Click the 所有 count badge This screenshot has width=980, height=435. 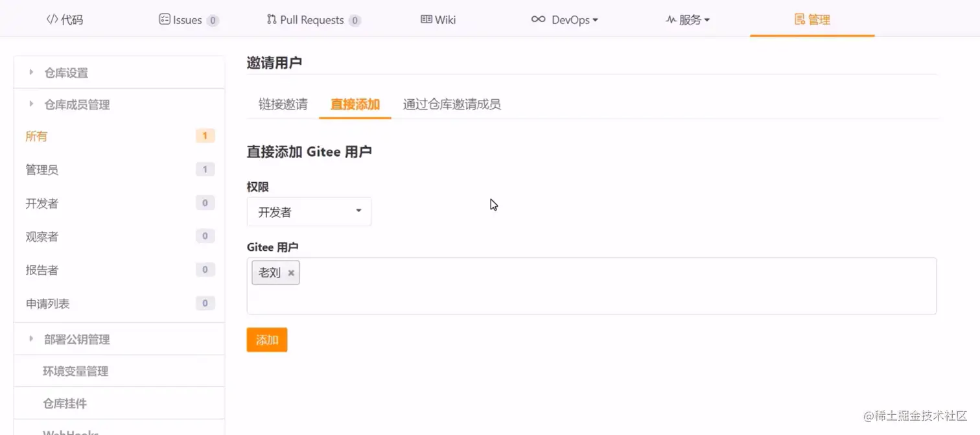click(x=205, y=136)
